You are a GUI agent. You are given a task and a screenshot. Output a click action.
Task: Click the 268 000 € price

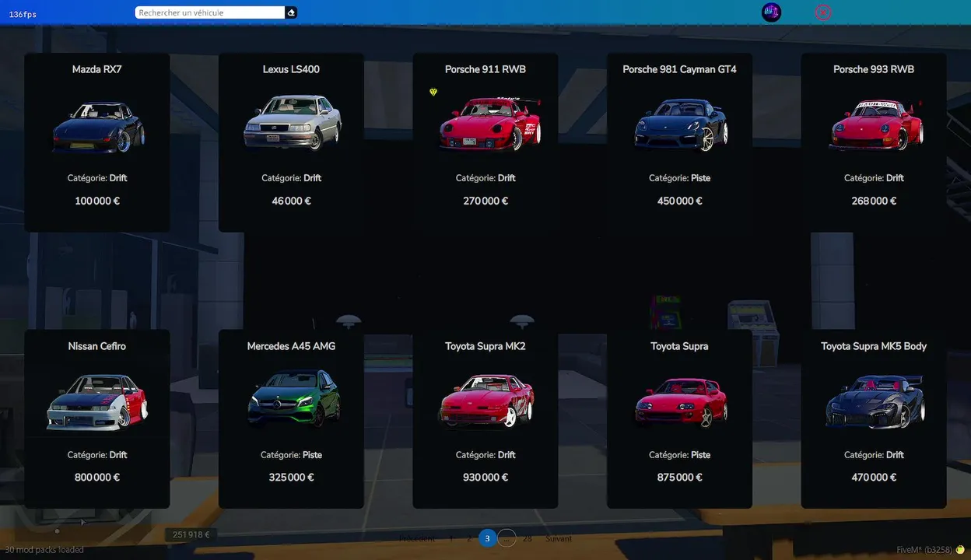[874, 201]
